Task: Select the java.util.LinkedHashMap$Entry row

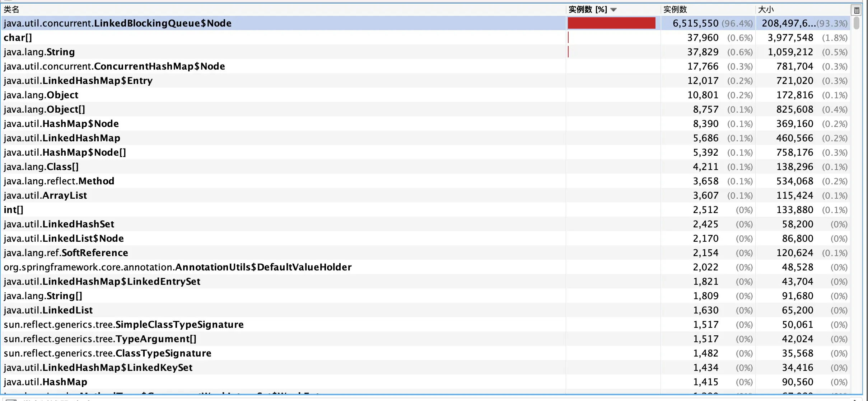Action: pyautogui.click(x=78, y=81)
